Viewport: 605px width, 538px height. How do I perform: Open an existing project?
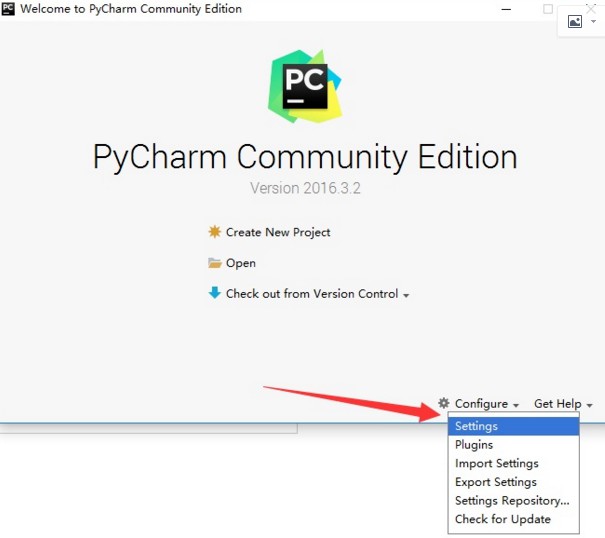[241, 263]
